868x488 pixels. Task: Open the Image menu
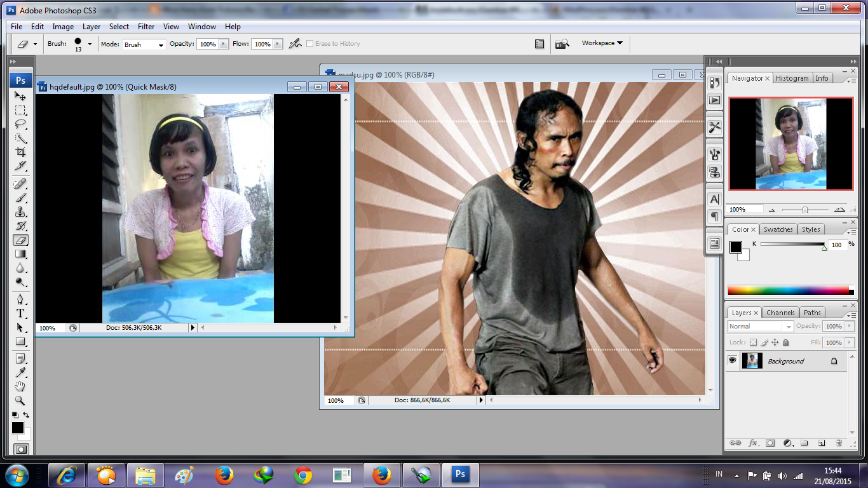click(x=63, y=27)
